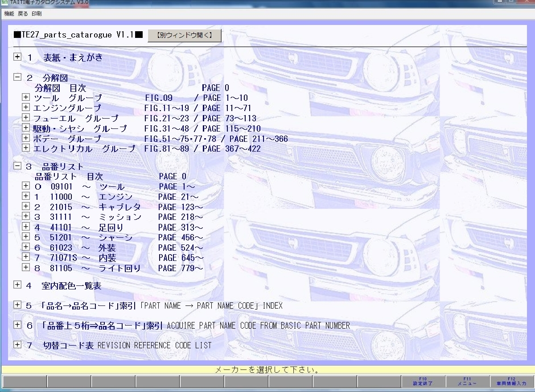Screen dimensions: 535x392
Task: Expand the エンジングループ node
Action: pos(26,108)
